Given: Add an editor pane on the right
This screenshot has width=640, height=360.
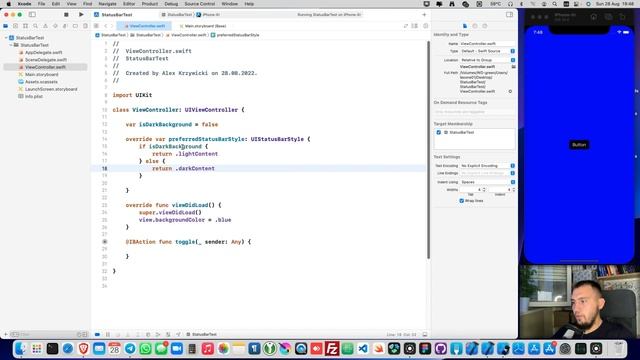Looking at the screenshot, I should click(426, 26).
